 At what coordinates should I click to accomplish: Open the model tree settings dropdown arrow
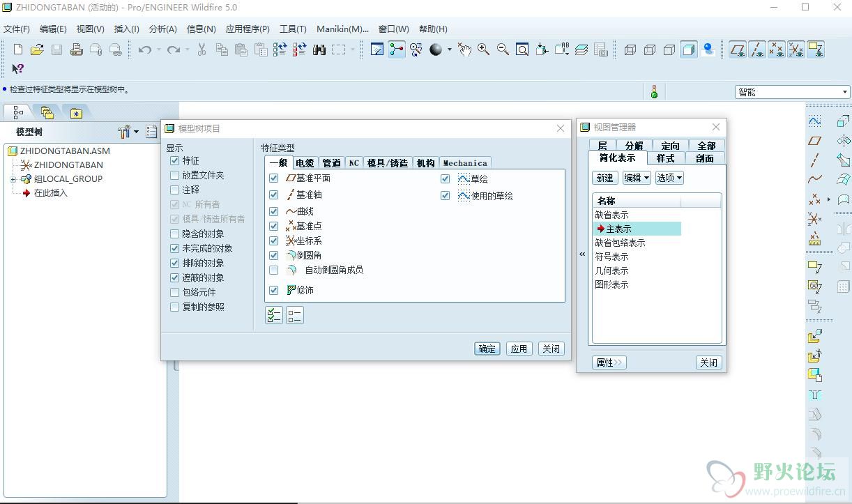pos(136,132)
